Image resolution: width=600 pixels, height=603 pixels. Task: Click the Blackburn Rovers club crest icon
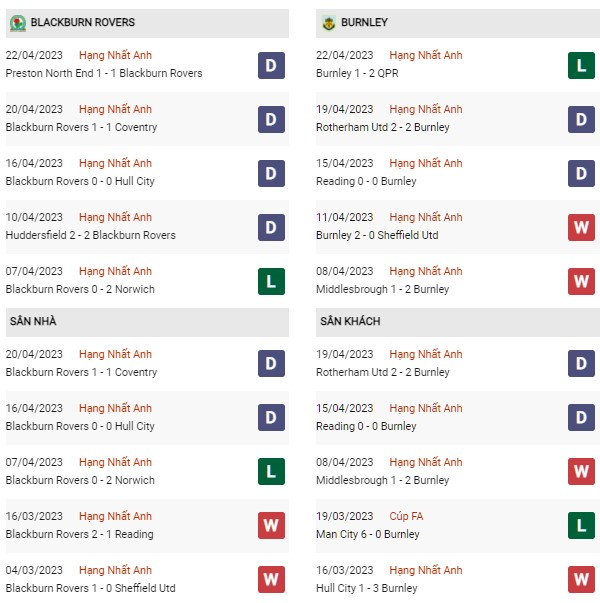pos(18,23)
